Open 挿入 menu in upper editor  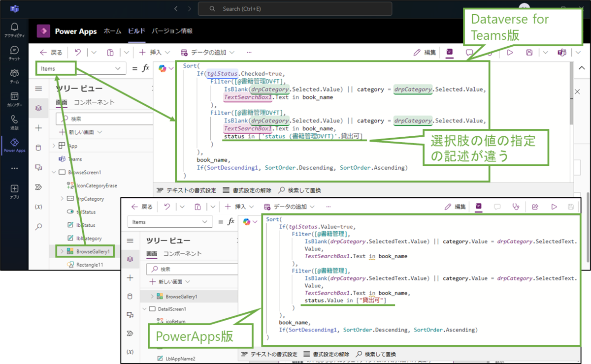[x=155, y=52]
